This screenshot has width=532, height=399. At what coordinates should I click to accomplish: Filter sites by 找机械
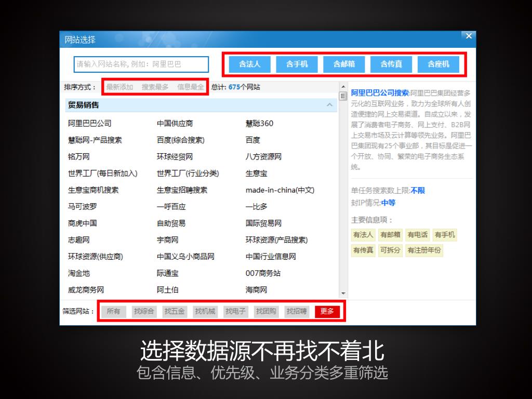[x=205, y=311]
